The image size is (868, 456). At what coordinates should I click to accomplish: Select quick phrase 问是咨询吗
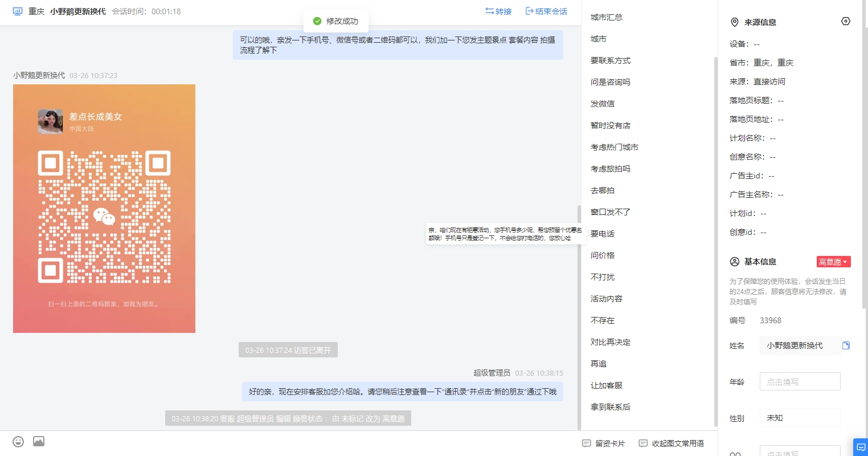tap(611, 82)
